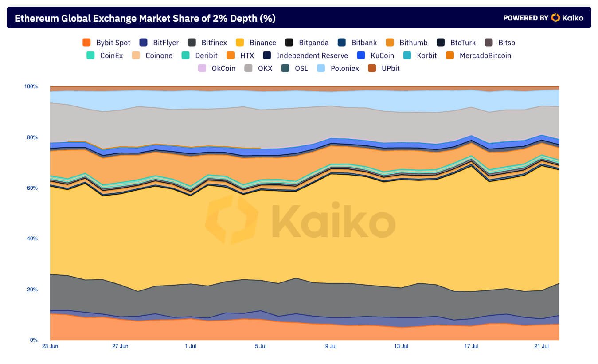
Task: Click the CoinEx legend icon
Action: [90, 55]
